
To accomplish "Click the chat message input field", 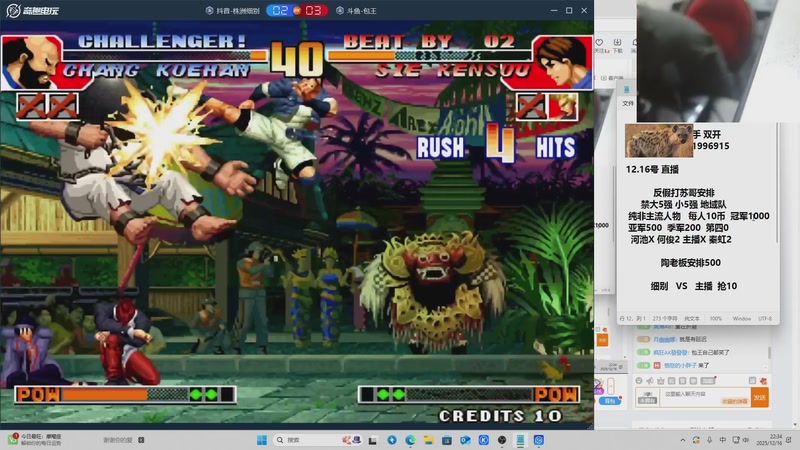I will (x=706, y=397).
